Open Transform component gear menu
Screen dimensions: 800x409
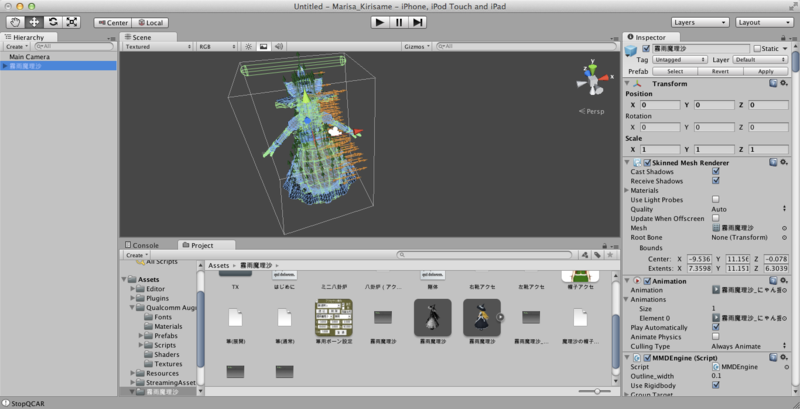784,83
